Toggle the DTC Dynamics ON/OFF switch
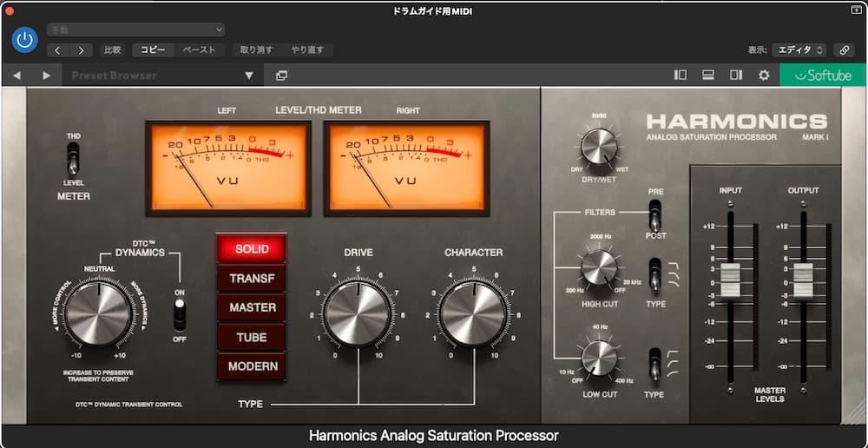The image size is (868, 448). tap(180, 314)
